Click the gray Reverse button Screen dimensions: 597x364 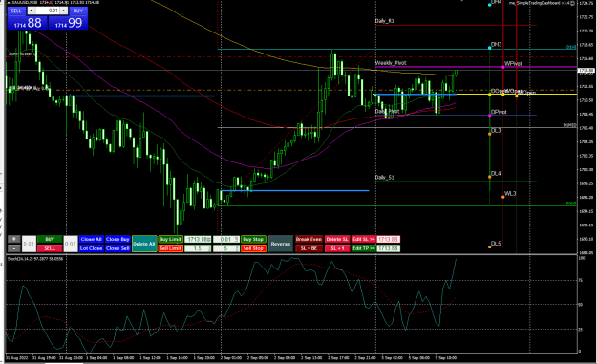click(x=281, y=244)
